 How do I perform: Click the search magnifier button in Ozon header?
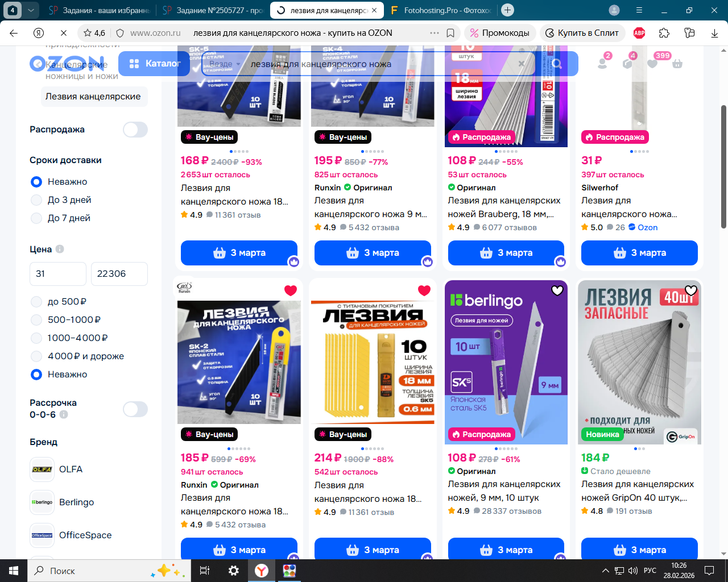pos(557,64)
